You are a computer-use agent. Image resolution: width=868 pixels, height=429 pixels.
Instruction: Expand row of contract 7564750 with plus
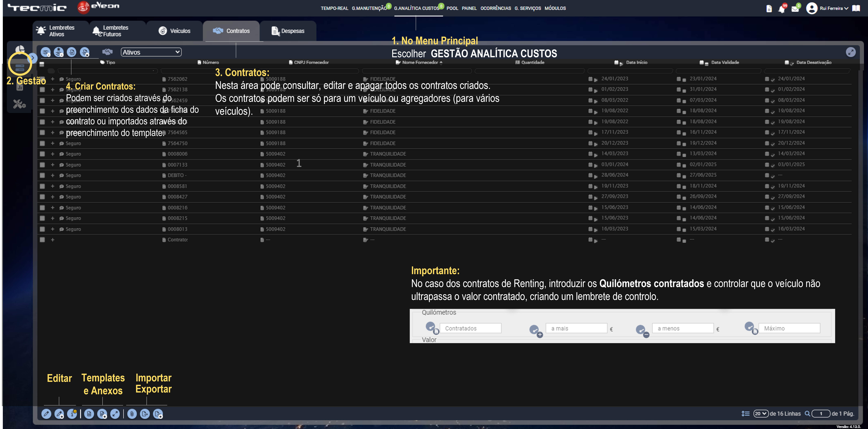click(x=53, y=143)
